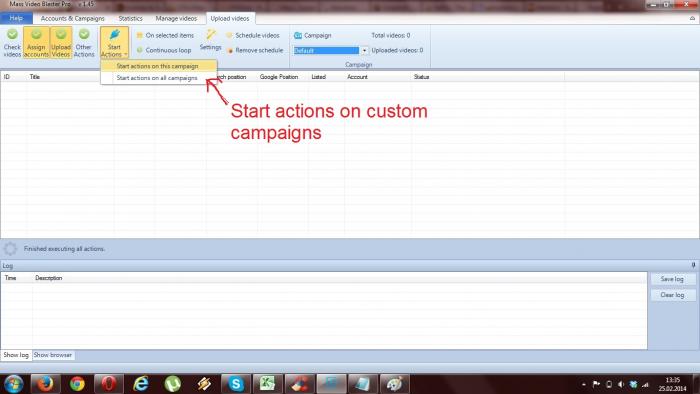This screenshot has height=394, width=700.
Task: Toggle the Upload Videos action
Action: [x=61, y=42]
